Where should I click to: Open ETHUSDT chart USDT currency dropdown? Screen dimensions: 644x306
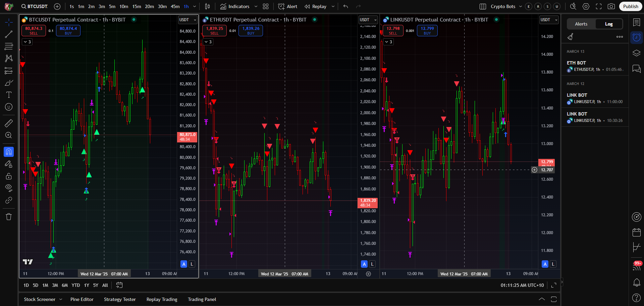368,20
